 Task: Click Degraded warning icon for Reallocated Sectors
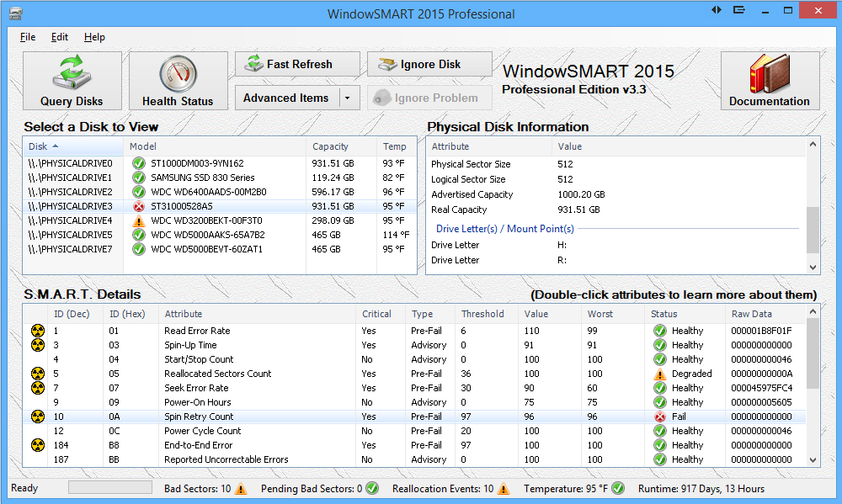coord(660,374)
